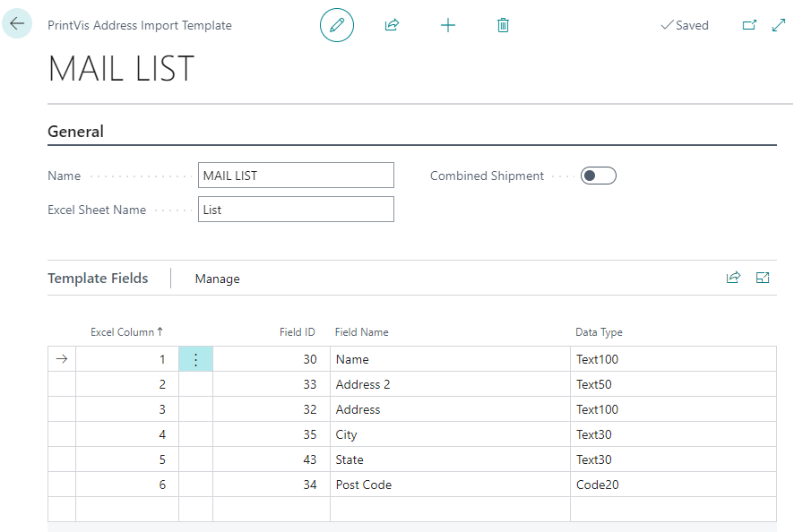The height and width of the screenshot is (532, 794).
Task: Select the Post Code field name cell
Action: [x=450, y=485]
